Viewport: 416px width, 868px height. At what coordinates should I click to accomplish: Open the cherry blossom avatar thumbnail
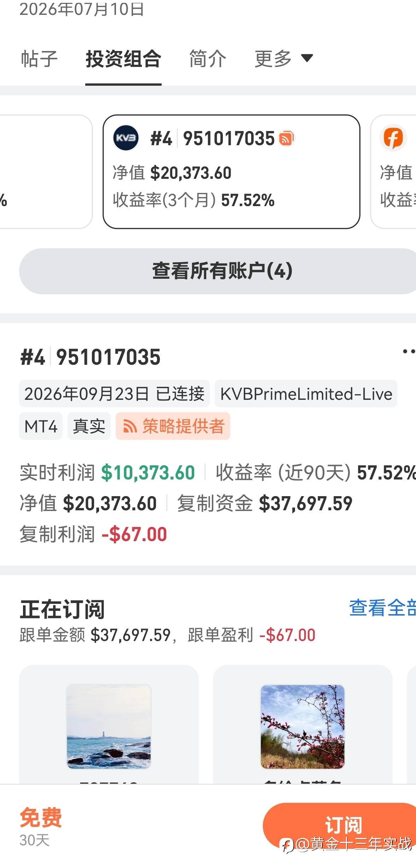[302, 726]
